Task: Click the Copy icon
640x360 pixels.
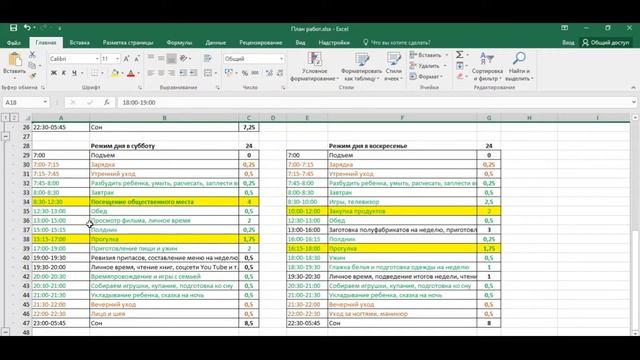Action: click(x=32, y=65)
